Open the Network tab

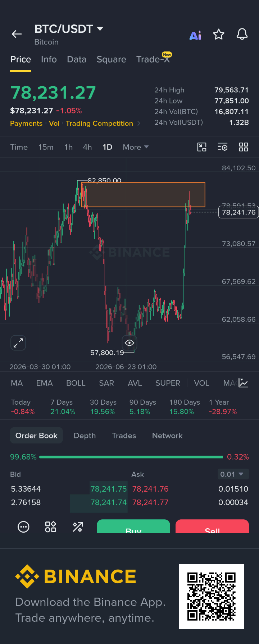tap(167, 436)
